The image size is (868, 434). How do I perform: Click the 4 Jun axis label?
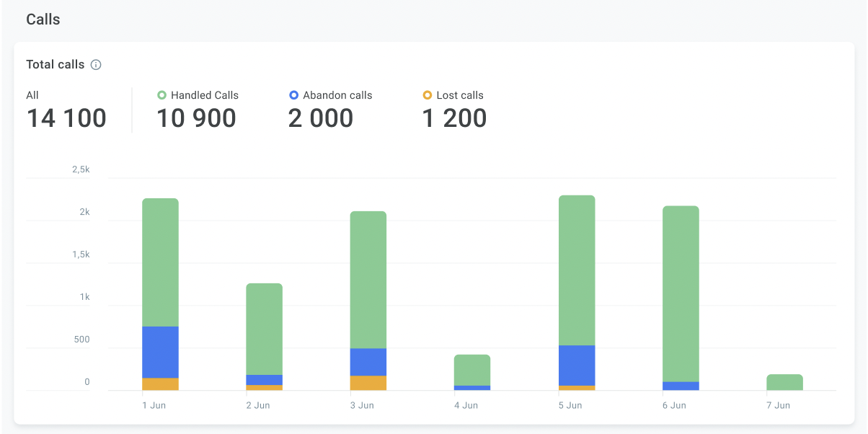click(466, 406)
